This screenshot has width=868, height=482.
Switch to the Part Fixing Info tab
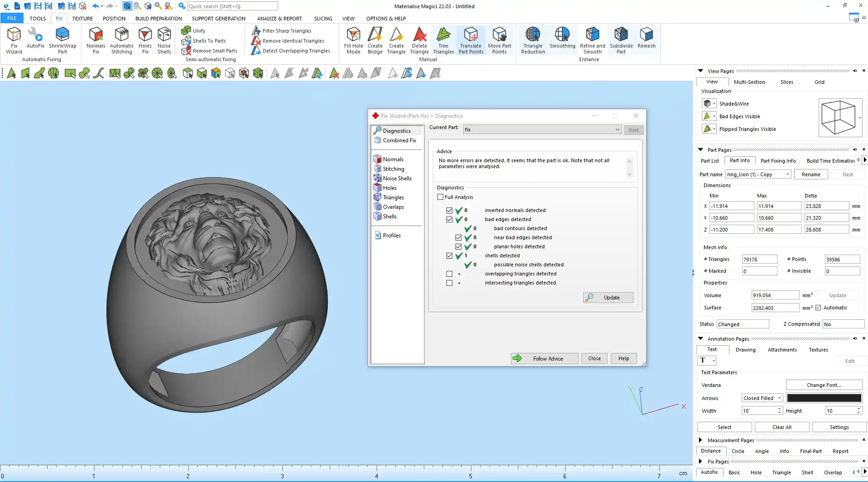point(778,161)
